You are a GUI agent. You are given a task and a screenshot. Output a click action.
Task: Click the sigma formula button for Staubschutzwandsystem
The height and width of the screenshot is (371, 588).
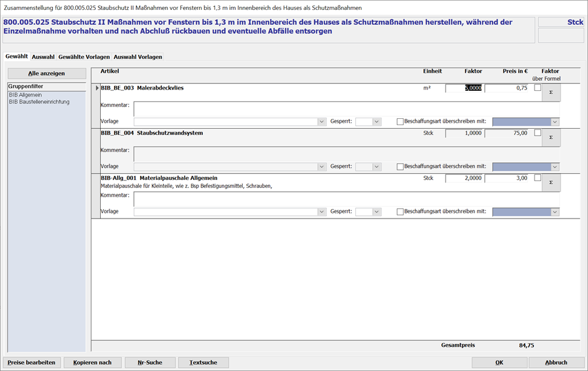pos(551,138)
